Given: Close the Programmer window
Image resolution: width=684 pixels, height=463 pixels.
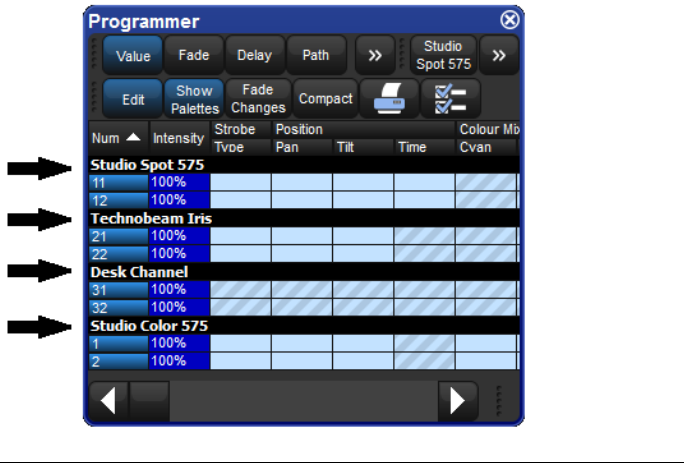Looking at the screenshot, I should pyautogui.click(x=510, y=20).
